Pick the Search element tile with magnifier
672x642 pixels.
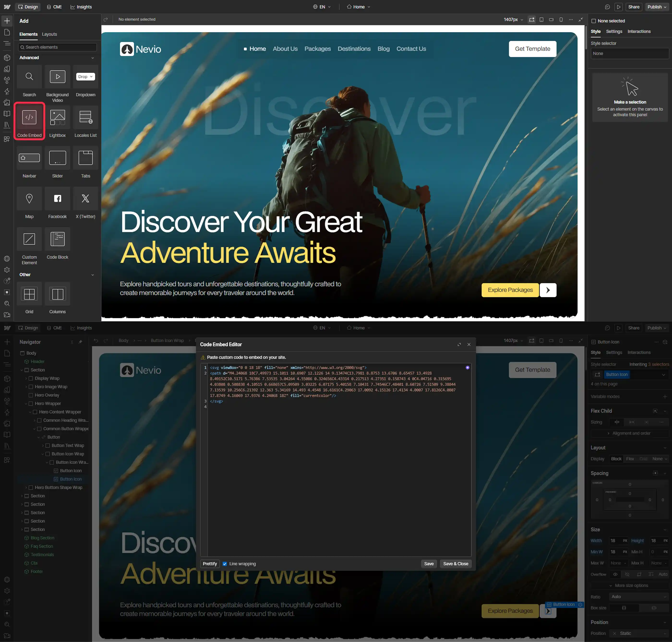click(x=30, y=81)
